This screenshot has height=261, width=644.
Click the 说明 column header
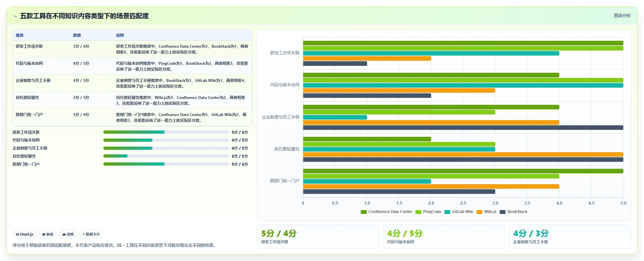(x=120, y=35)
